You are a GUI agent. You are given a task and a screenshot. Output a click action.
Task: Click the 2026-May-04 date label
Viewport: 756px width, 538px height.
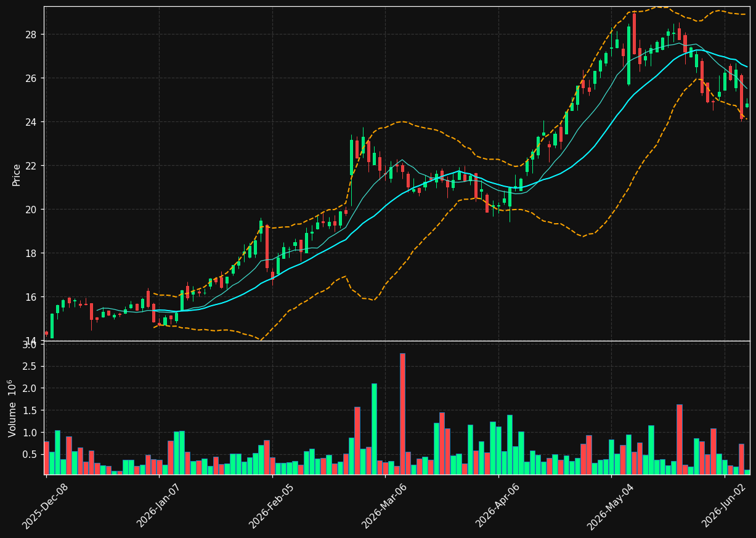[x=611, y=506]
